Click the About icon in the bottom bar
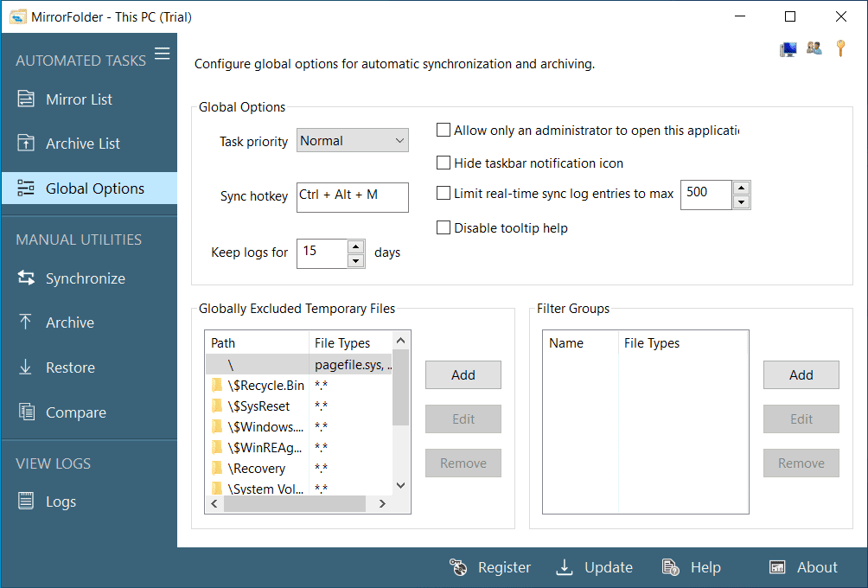This screenshot has width=868, height=588. click(x=777, y=567)
